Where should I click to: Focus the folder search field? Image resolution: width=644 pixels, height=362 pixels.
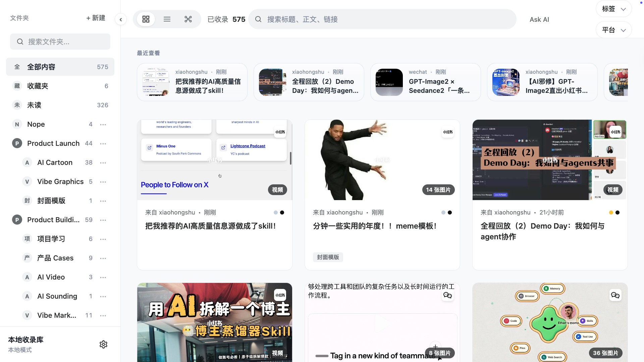pyautogui.click(x=60, y=42)
